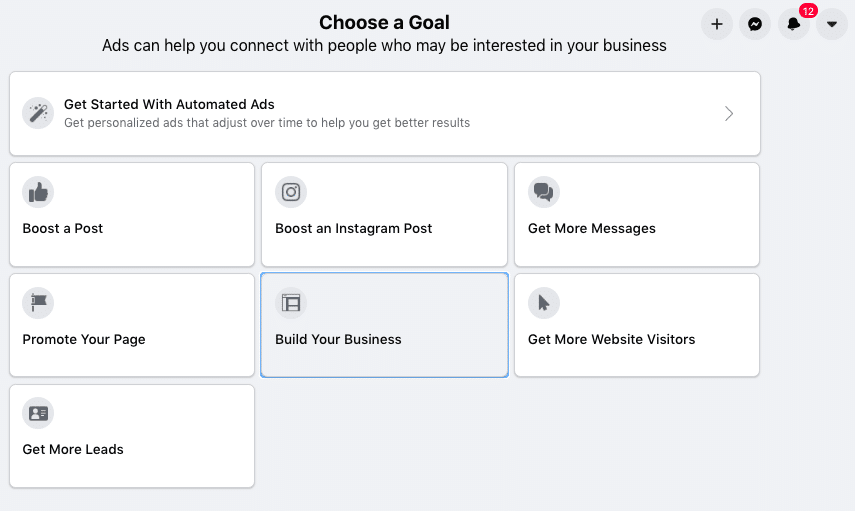
Task: Click the cursor Website Visitors icon
Action: tap(544, 303)
